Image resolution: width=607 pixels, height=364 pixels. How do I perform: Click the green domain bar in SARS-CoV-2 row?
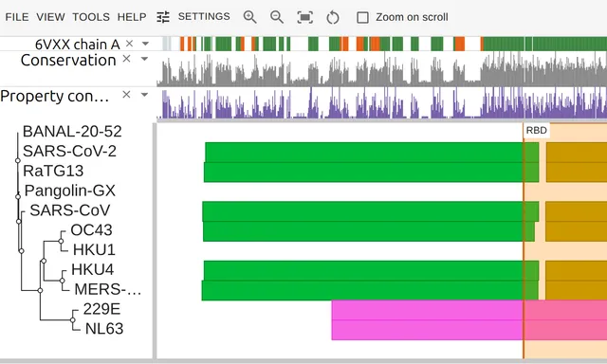tap(372, 153)
